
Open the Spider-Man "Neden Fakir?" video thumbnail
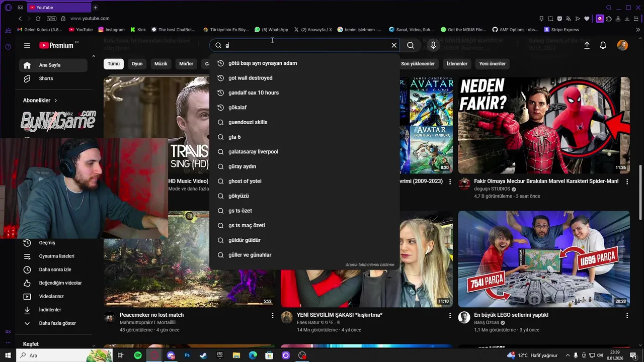[544, 125]
